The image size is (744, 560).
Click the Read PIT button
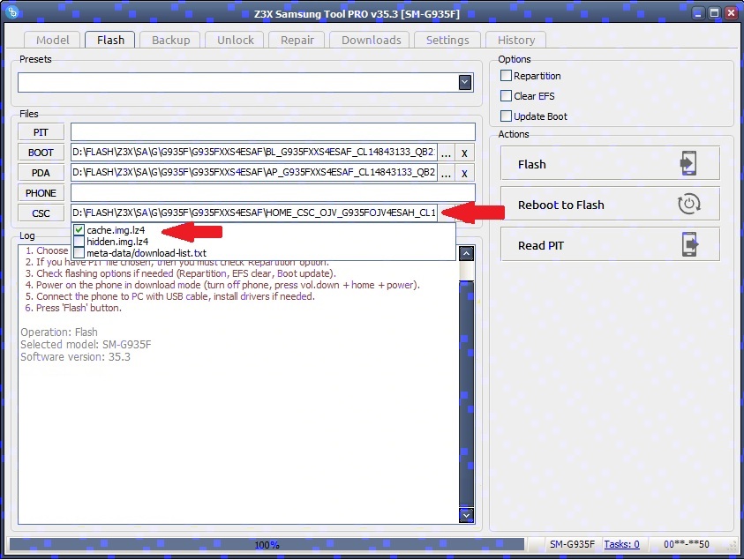click(610, 245)
